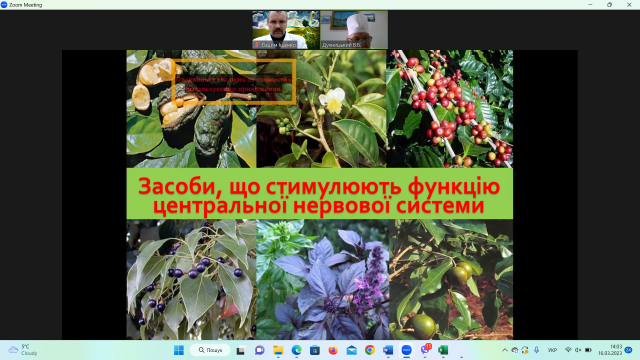Screen dimensions: 640x360
Task: Launch Firefox from the taskbar
Action: click(x=333, y=350)
